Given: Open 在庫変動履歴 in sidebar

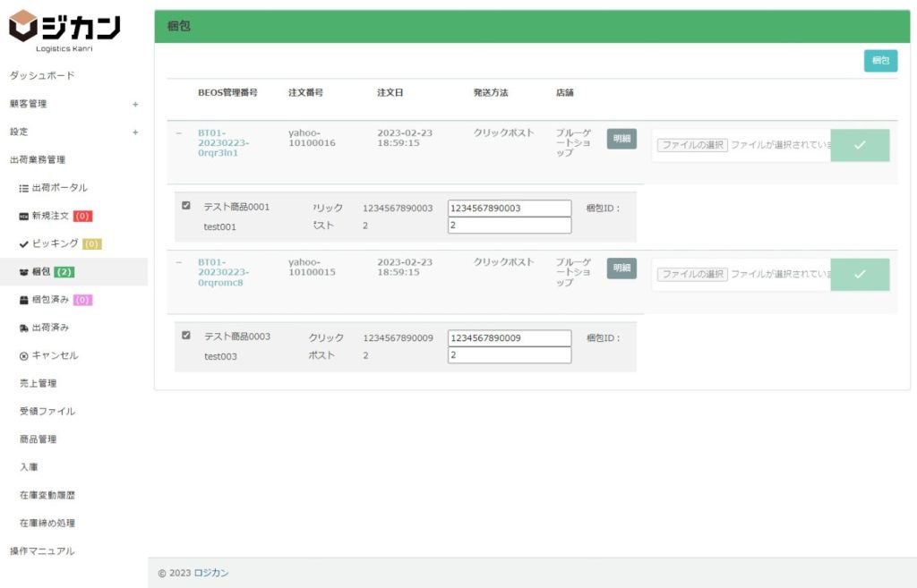Looking at the screenshot, I should coord(47,495).
